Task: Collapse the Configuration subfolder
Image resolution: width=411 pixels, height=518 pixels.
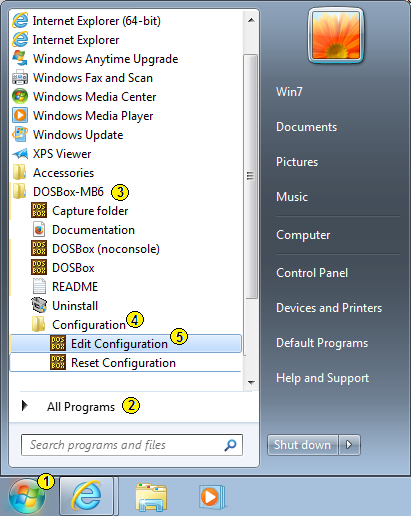Action: pyautogui.click(x=126, y=325)
